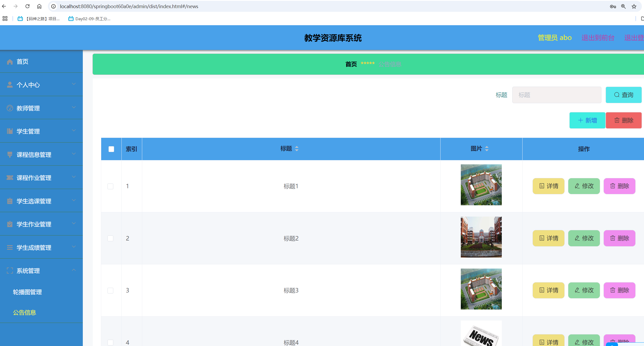
Task: Click the 个人中心 person icon
Action: tap(10, 85)
